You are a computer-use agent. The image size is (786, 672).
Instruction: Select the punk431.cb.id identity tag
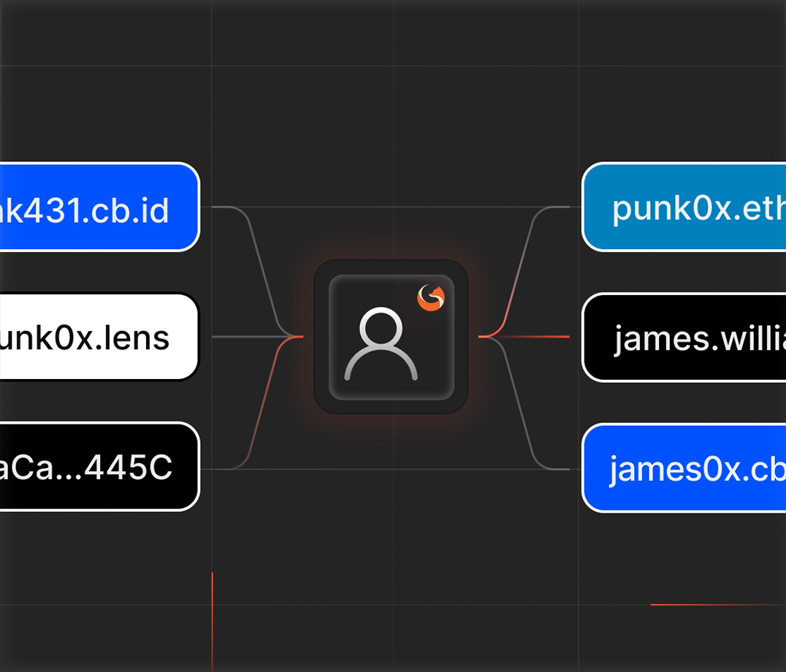coord(99,207)
